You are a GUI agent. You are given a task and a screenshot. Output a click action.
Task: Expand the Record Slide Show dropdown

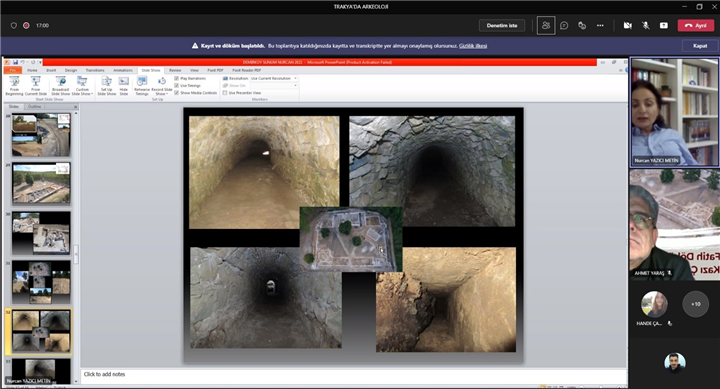coord(162,86)
